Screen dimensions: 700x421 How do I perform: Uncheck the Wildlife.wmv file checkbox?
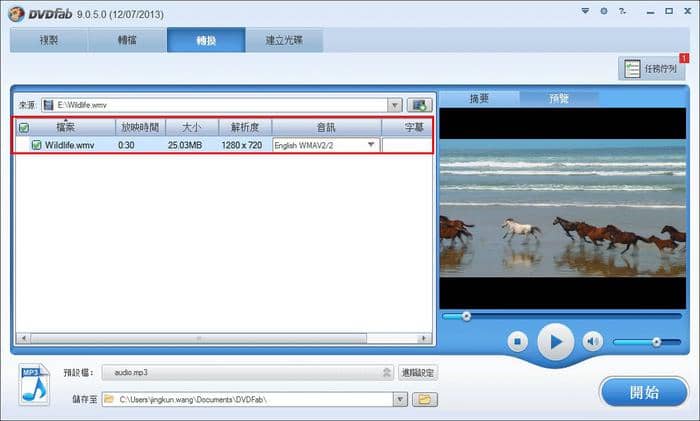click(37, 145)
